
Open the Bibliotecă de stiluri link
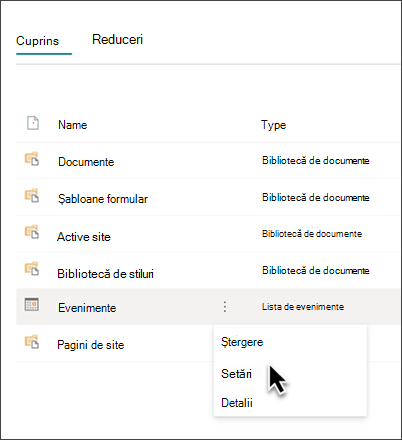pos(105,274)
